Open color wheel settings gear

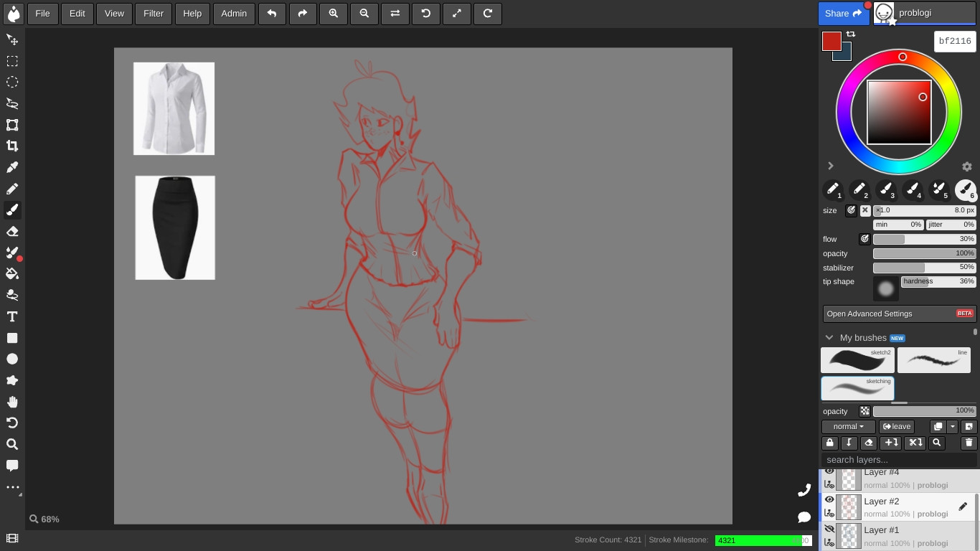[967, 166]
